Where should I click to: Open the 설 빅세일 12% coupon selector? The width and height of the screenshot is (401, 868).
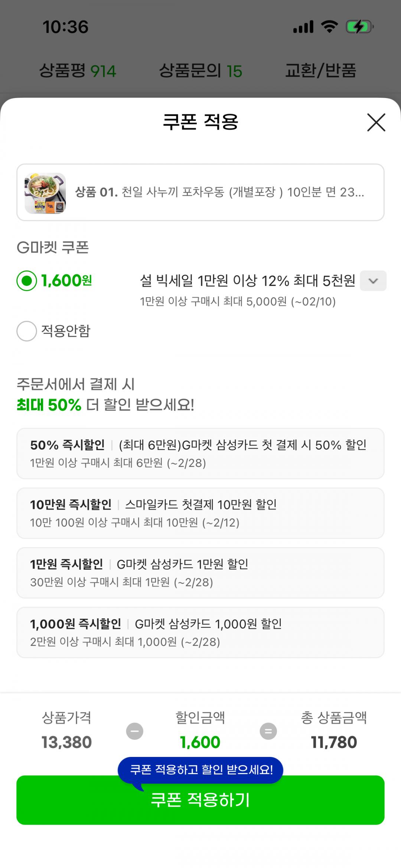point(247,281)
